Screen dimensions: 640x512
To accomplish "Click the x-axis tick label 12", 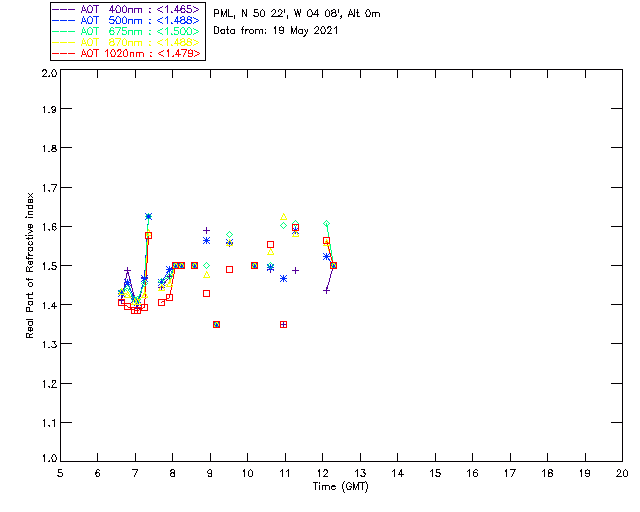I will [322, 473].
